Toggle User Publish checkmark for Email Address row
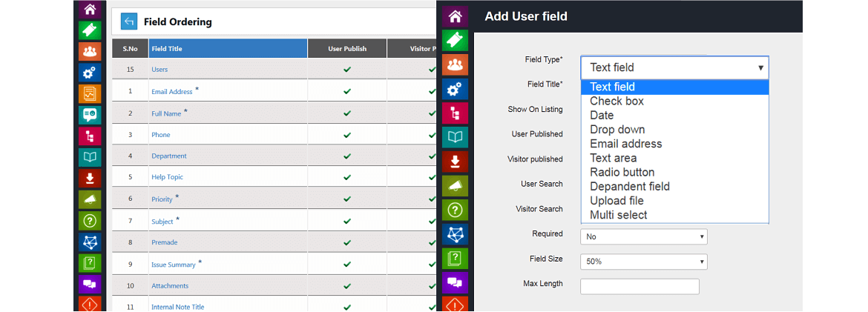This screenshot has width=868, height=312. (347, 91)
